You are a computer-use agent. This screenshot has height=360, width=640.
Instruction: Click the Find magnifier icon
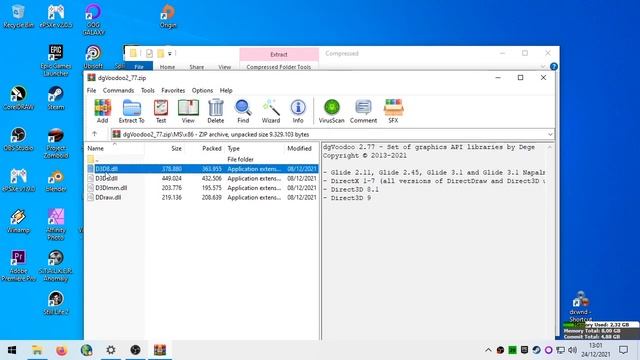click(x=243, y=111)
